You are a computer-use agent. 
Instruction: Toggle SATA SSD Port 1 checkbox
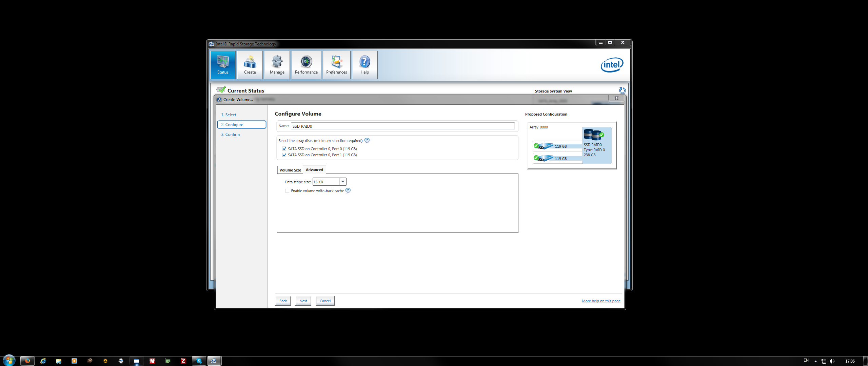(284, 155)
